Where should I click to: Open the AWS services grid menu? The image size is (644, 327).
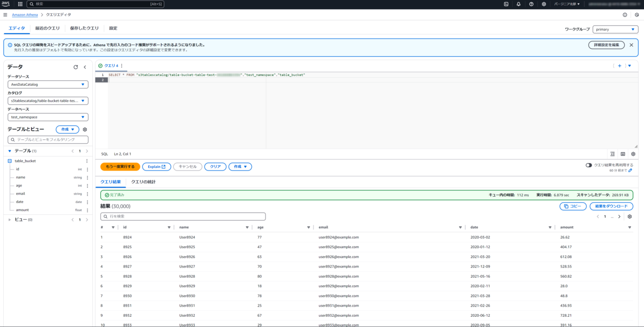click(20, 4)
